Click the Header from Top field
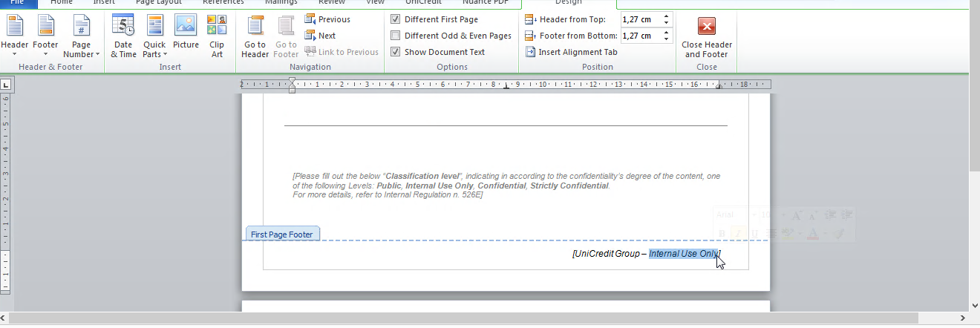980x328 pixels. 640,19
